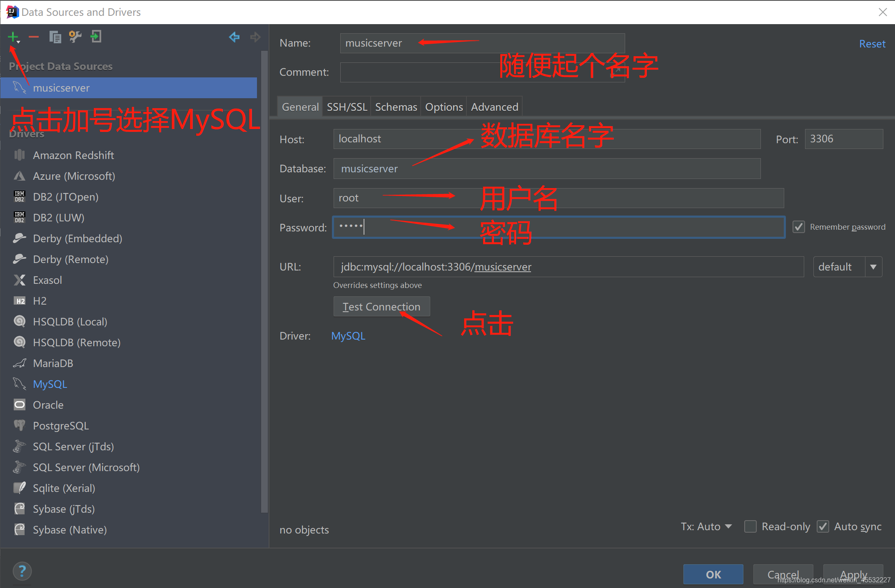The image size is (895, 588).
Task: Click the MySQL driver link
Action: 348,336
